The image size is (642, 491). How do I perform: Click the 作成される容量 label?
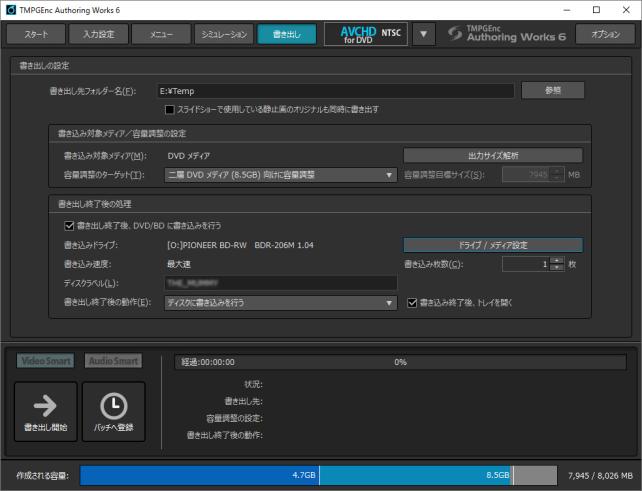pos(42,475)
